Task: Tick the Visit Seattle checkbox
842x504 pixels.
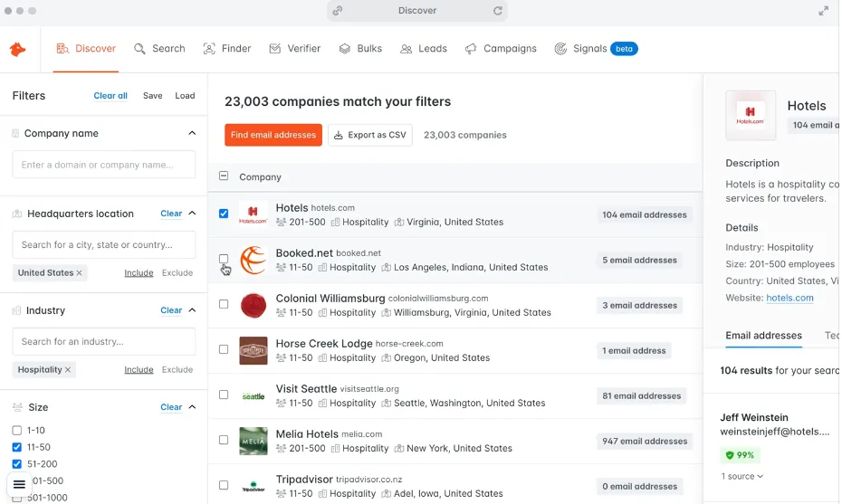Action: 224,395
